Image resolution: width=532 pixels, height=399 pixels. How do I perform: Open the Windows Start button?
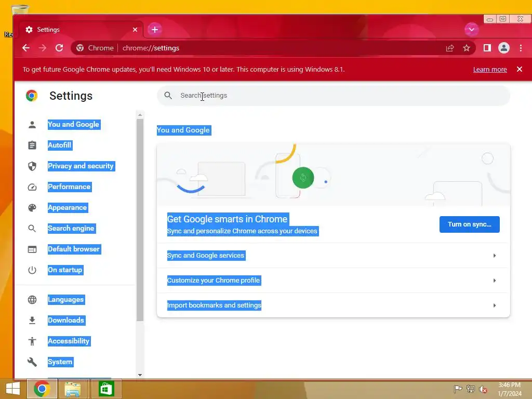13,389
